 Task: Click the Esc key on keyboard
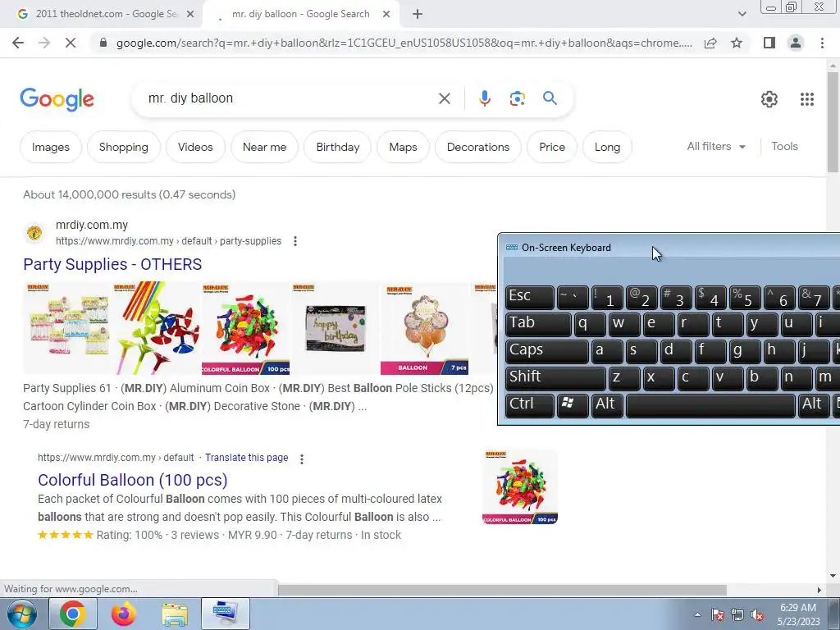tap(529, 297)
